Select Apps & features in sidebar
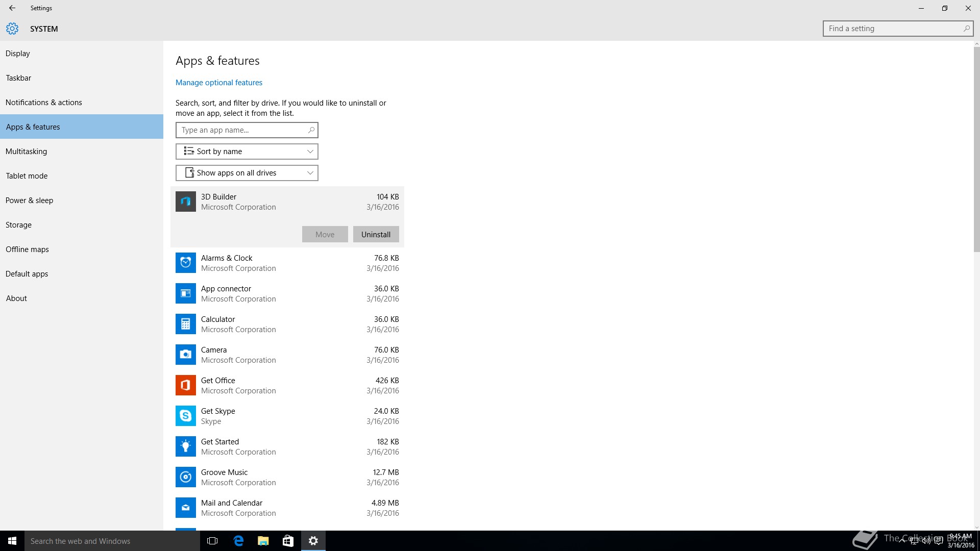The image size is (980, 551). pyautogui.click(x=82, y=127)
